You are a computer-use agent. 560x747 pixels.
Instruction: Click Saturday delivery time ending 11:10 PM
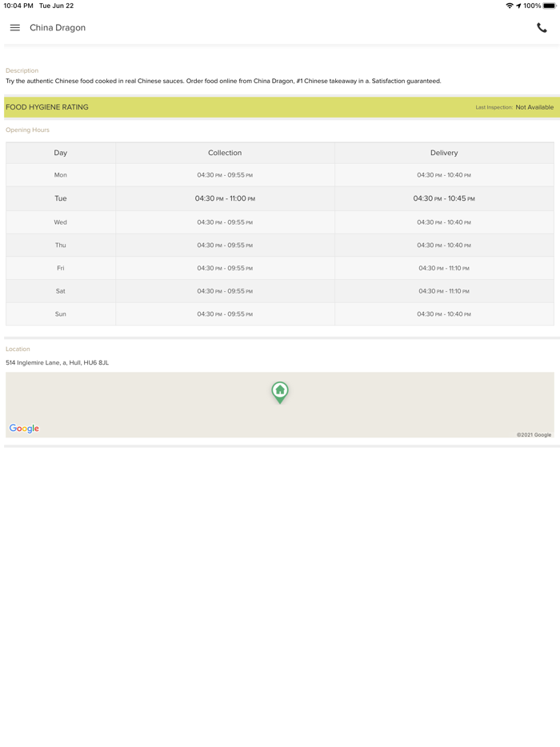pos(444,290)
